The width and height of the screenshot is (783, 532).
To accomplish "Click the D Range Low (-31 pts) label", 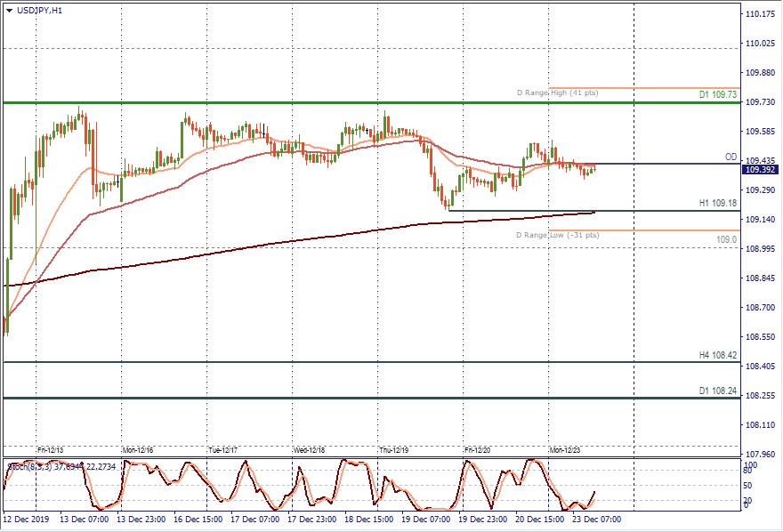I will coord(558,235).
